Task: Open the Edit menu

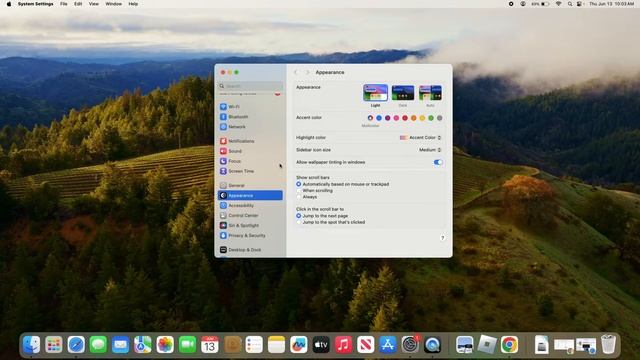Action: tap(78, 4)
